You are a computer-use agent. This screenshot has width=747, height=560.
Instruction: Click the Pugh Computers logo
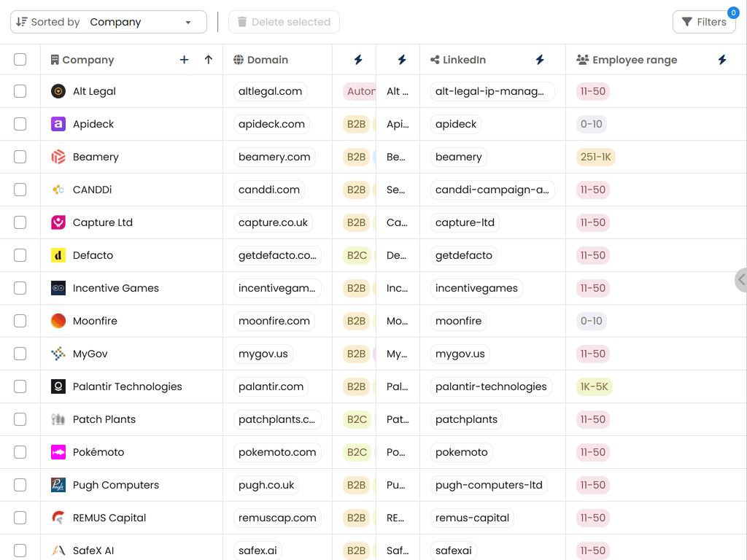[58, 485]
